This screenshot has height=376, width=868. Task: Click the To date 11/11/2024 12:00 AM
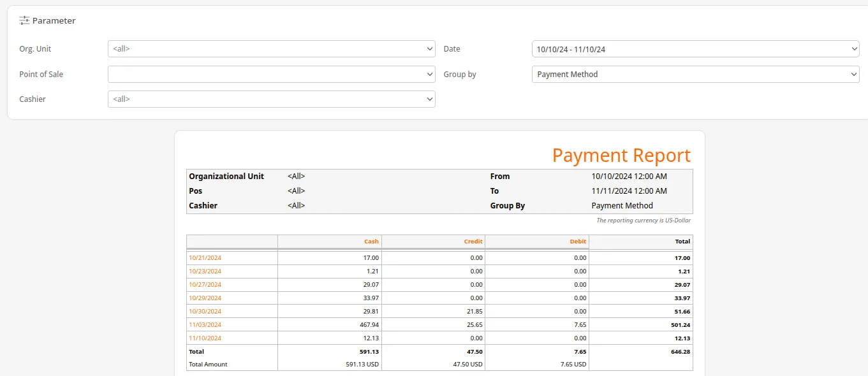click(629, 191)
